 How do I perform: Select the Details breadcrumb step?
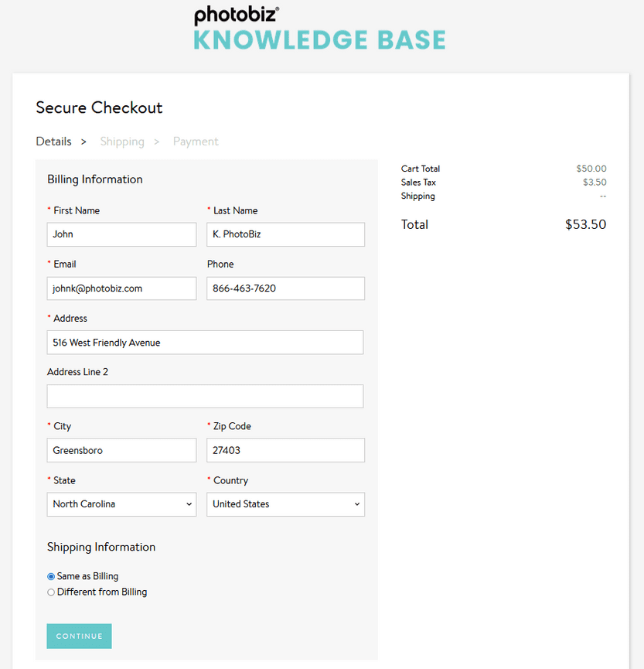click(x=53, y=142)
